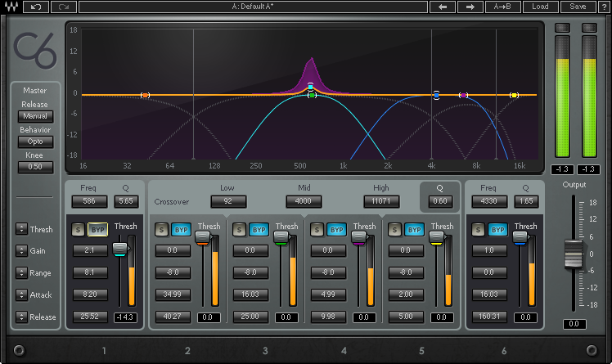Screen dimensions: 612x364
Task: Click the crossover Q field 0.60
Action: pyautogui.click(x=440, y=201)
